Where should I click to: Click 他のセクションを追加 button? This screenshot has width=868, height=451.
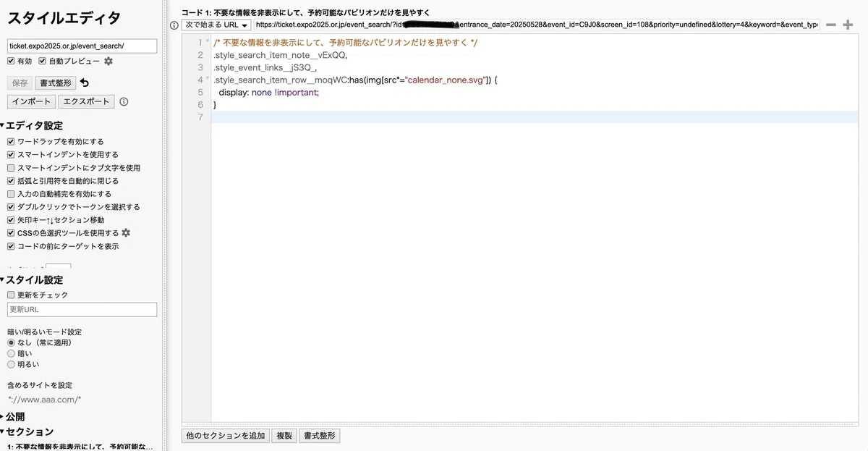[226, 436]
